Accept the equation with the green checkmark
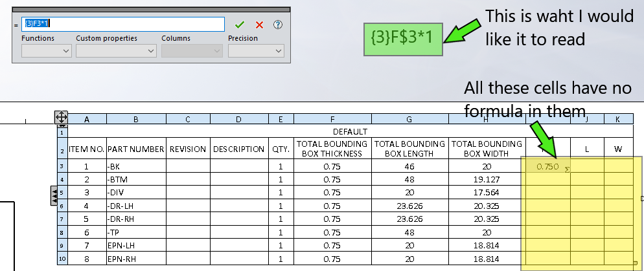This screenshot has width=644, height=271. (x=240, y=25)
